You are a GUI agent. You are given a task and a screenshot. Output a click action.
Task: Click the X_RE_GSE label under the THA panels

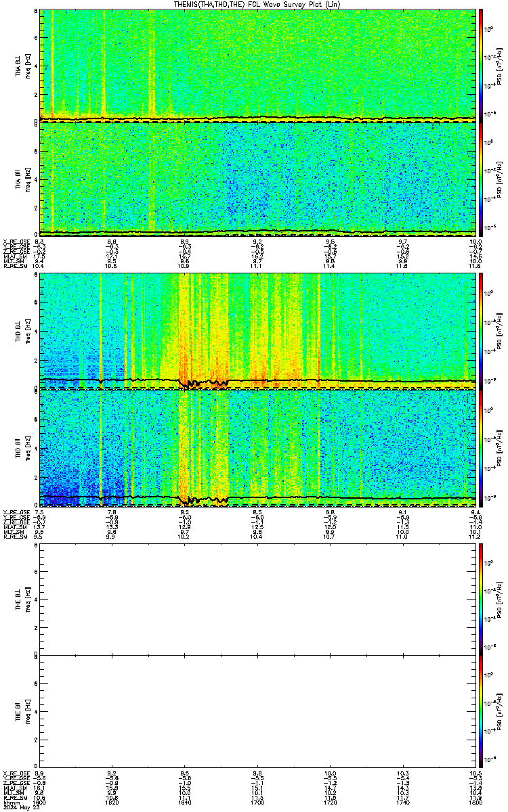tap(16, 242)
